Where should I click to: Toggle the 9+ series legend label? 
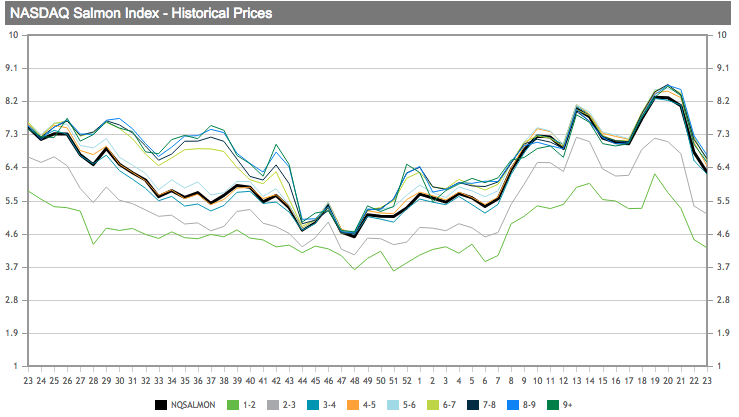pyautogui.click(x=567, y=405)
